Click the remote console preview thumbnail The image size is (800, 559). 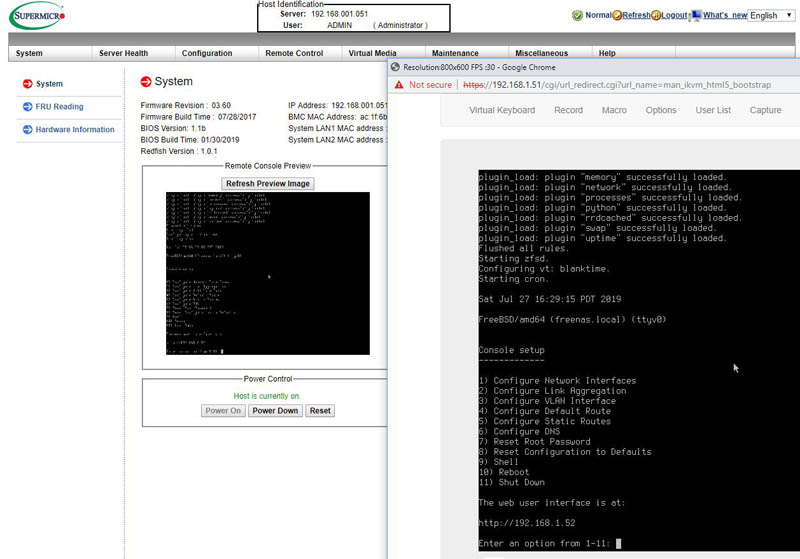point(267,273)
